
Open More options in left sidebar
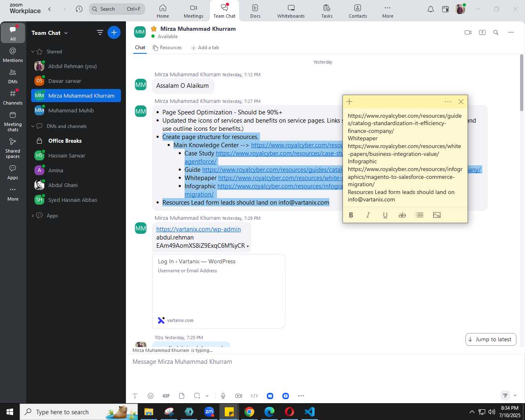point(13,194)
